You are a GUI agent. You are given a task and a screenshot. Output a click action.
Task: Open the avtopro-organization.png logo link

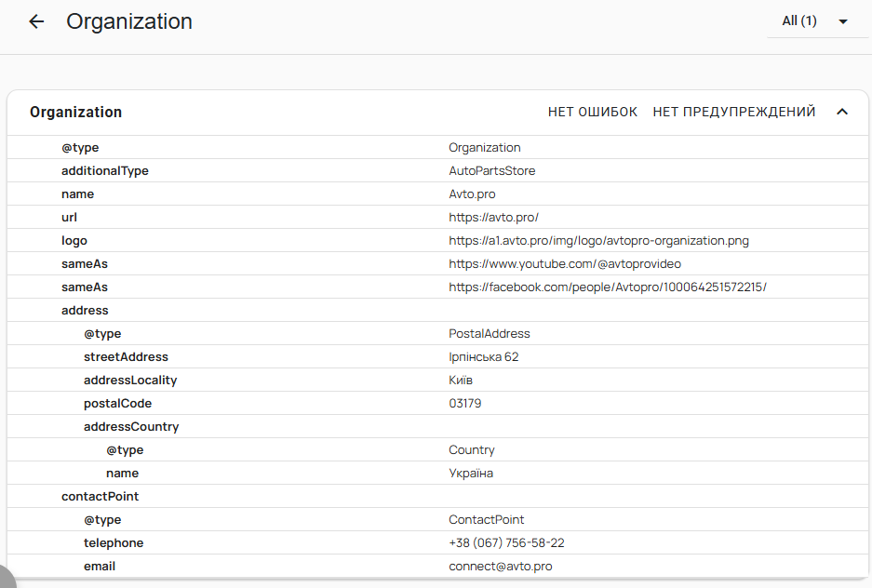click(599, 241)
